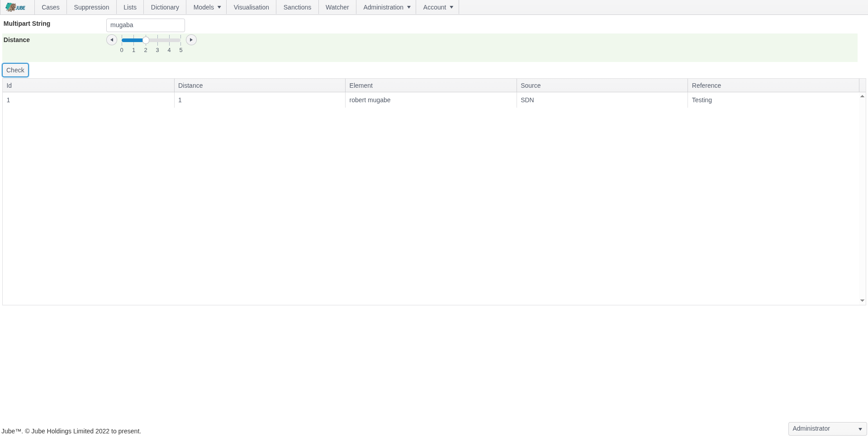This screenshot has width=868, height=437.
Task: Open the Watcher menu item
Action: pos(337,7)
